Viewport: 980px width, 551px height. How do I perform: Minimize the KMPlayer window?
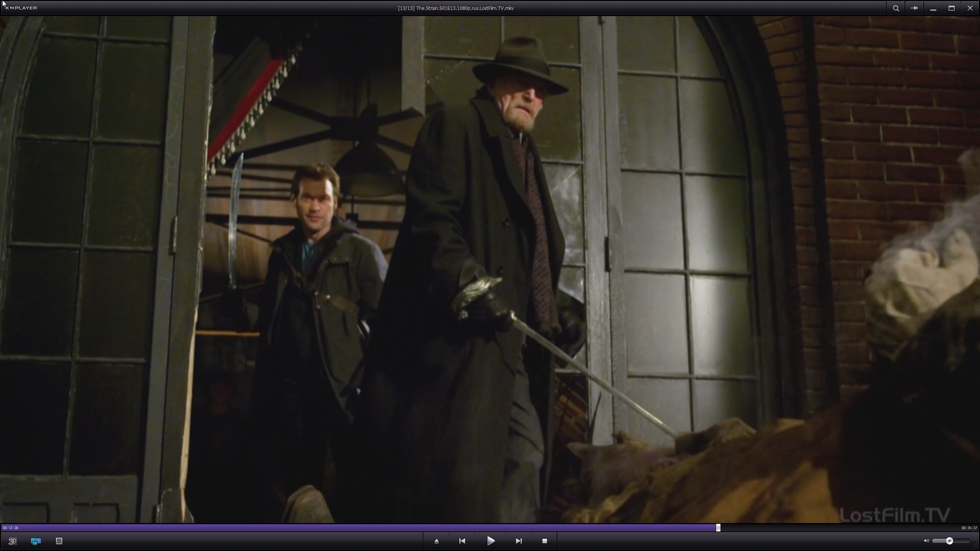933,8
